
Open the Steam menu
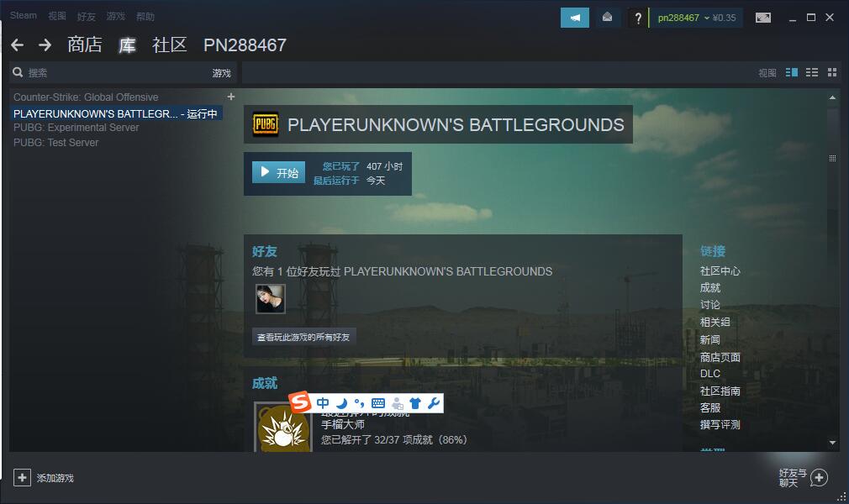[x=24, y=16]
